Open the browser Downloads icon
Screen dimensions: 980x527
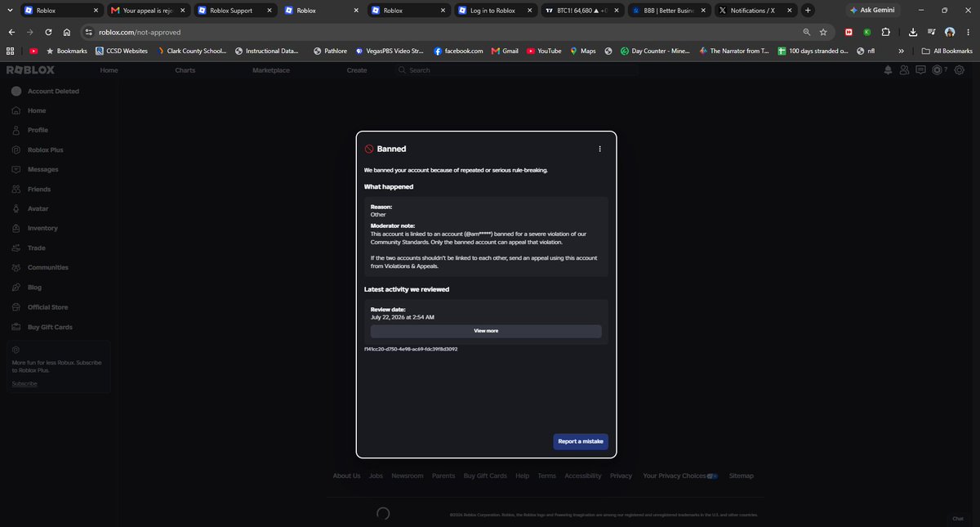coord(912,32)
